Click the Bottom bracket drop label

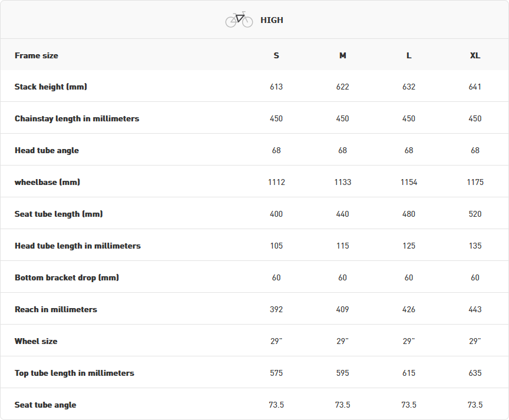67,277
